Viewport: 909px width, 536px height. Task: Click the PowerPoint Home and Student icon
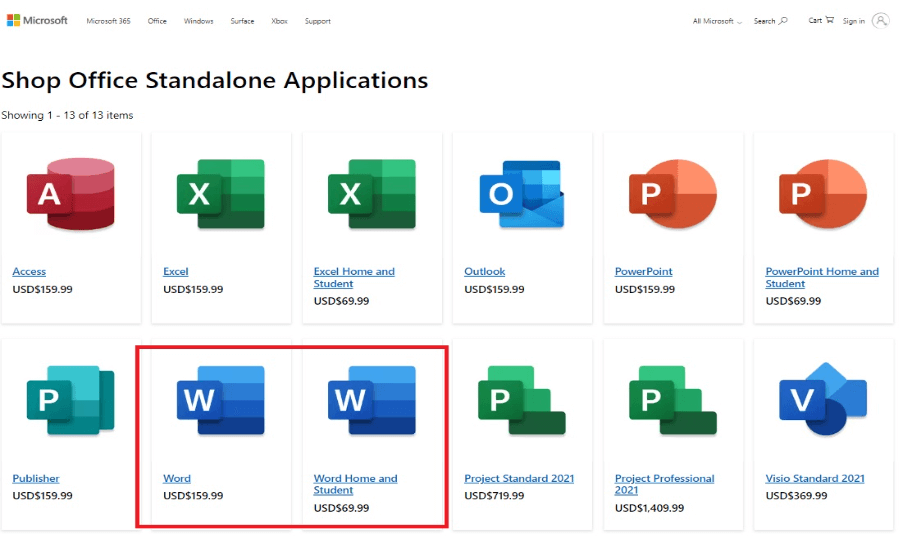[x=823, y=194]
